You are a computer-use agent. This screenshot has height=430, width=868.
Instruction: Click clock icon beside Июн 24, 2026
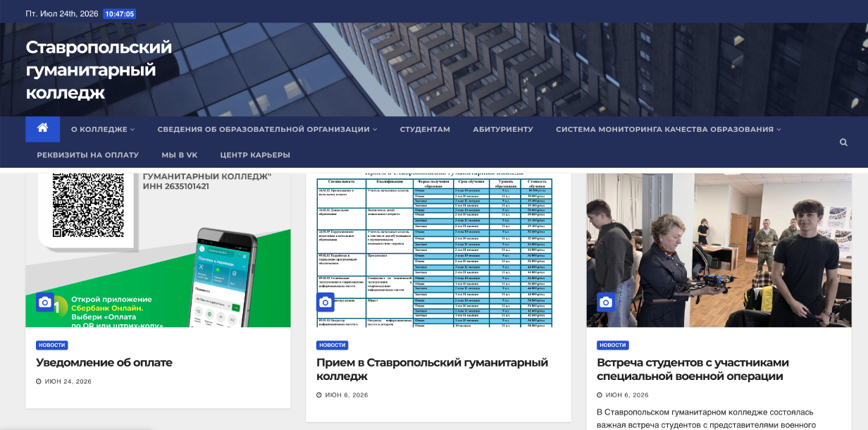38,381
